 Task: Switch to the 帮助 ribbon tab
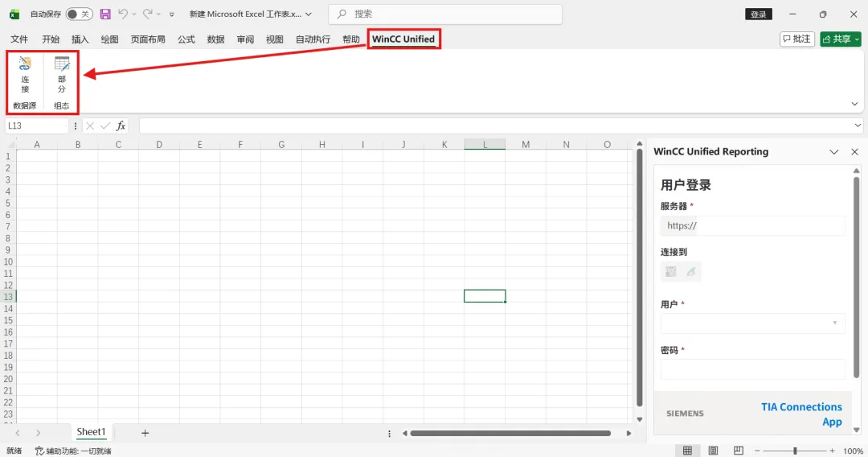pos(351,39)
